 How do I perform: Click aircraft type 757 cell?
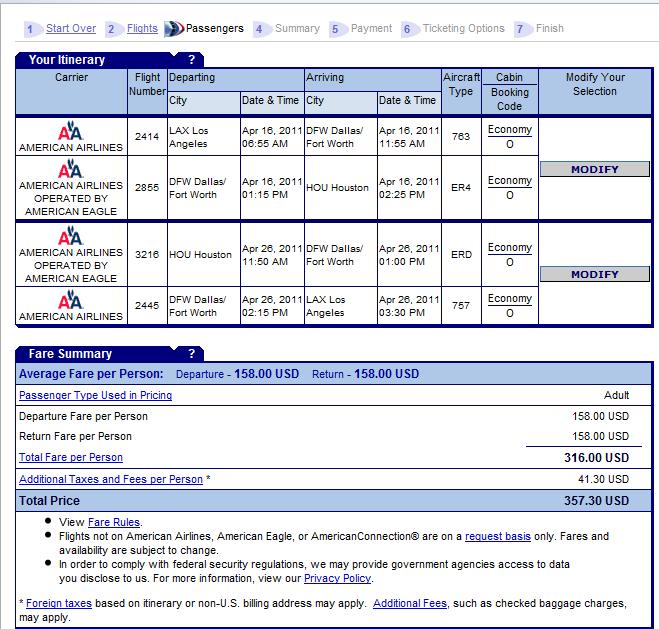click(x=461, y=305)
